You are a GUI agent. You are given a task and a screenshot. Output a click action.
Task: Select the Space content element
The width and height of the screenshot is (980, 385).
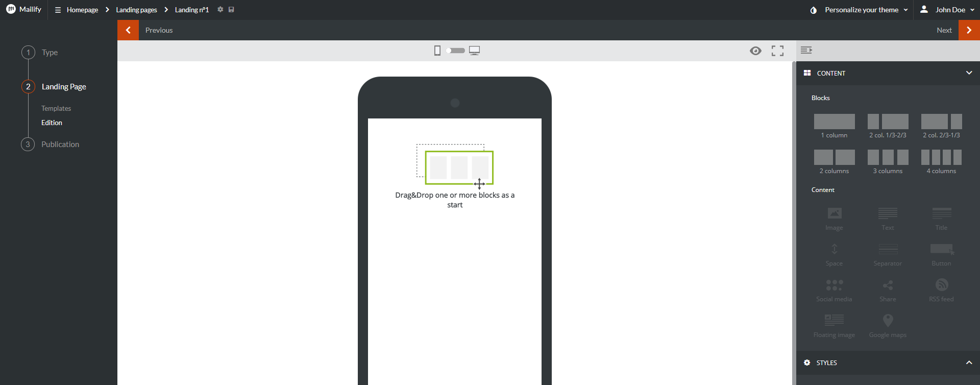tap(834, 254)
